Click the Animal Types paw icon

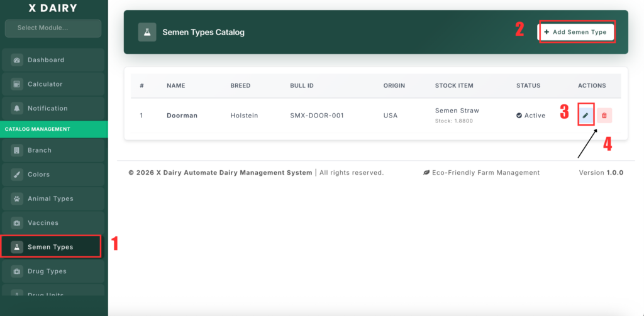coord(17,199)
